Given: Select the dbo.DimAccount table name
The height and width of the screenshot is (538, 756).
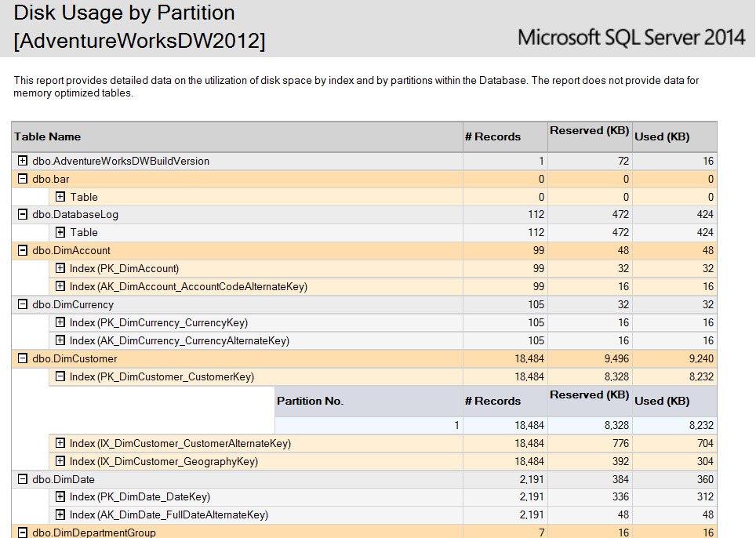Looking at the screenshot, I should click(x=71, y=250).
